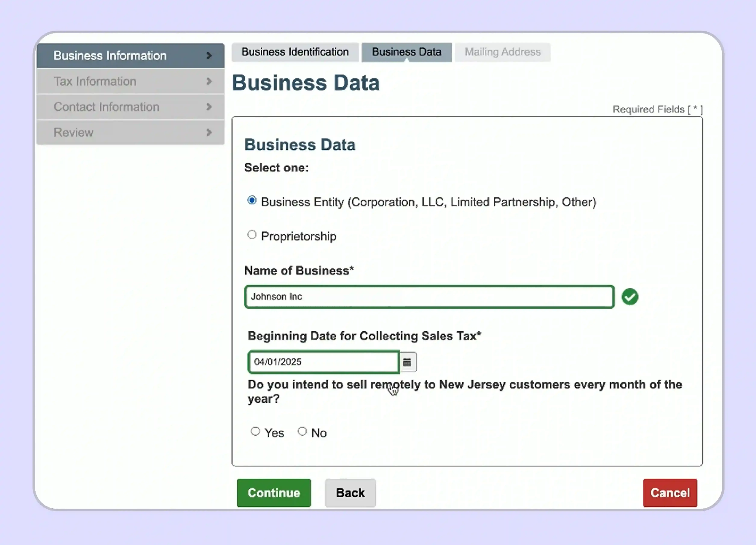Focus the Name of Business field
Screen dimensions: 756x545
click(429, 297)
